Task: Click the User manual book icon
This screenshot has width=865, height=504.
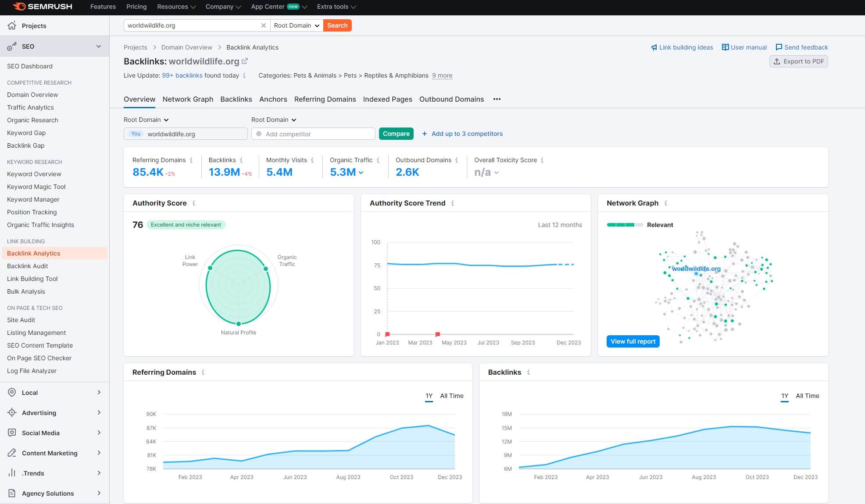Action: (x=725, y=47)
